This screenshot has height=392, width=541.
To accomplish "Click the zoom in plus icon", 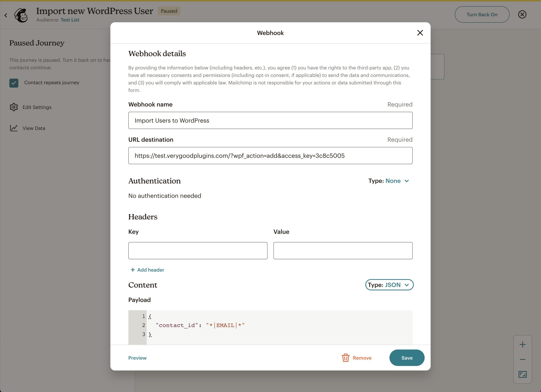I will [522, 344].
